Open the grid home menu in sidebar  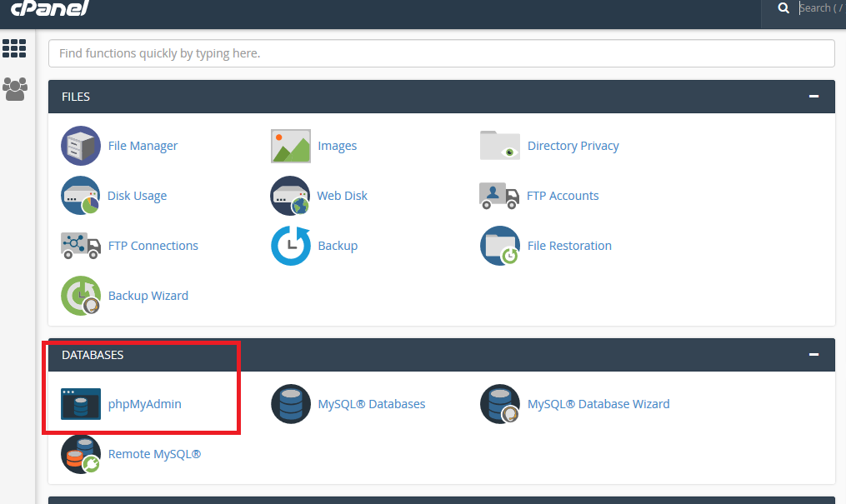[15, 48]
